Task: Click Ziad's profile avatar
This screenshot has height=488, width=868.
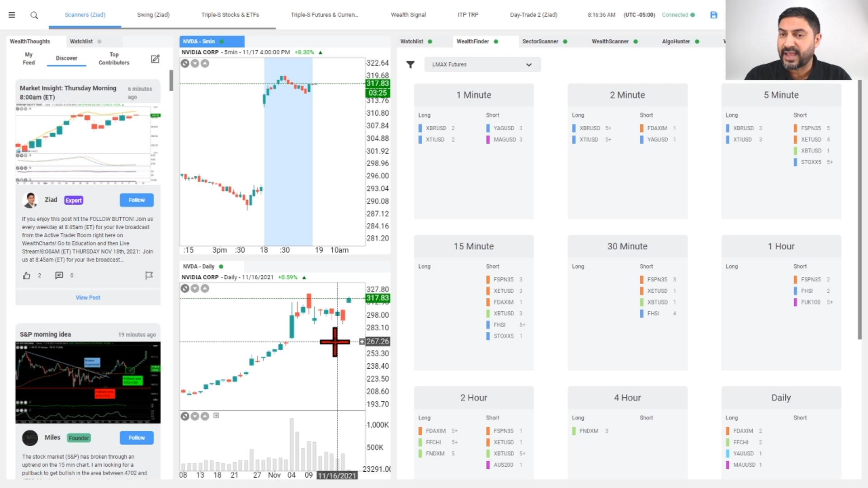Action: (30, 200)
